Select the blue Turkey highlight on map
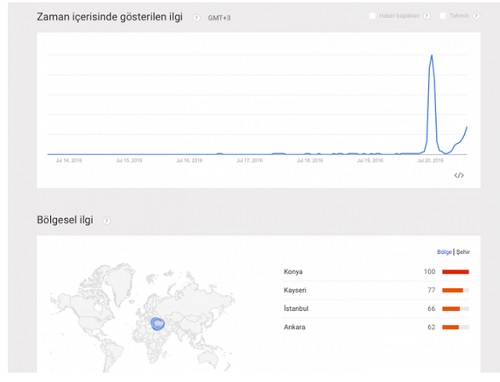 click(158, 323)
